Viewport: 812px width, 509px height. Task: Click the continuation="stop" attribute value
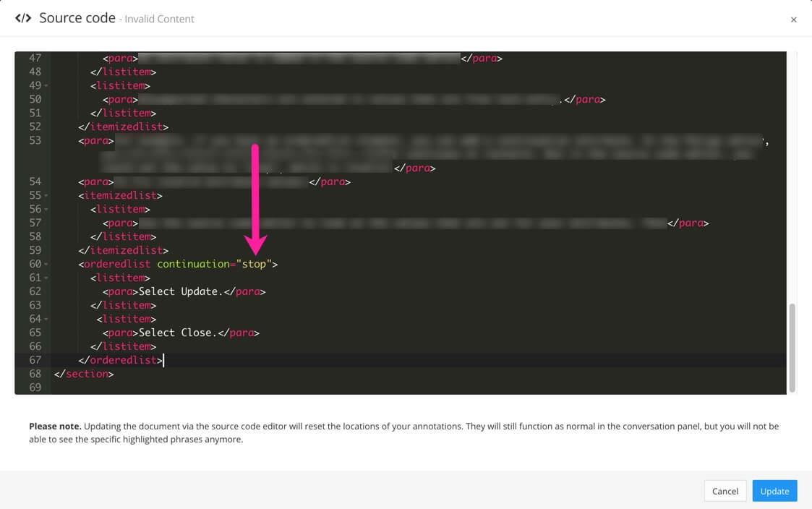tap(254, 264)
